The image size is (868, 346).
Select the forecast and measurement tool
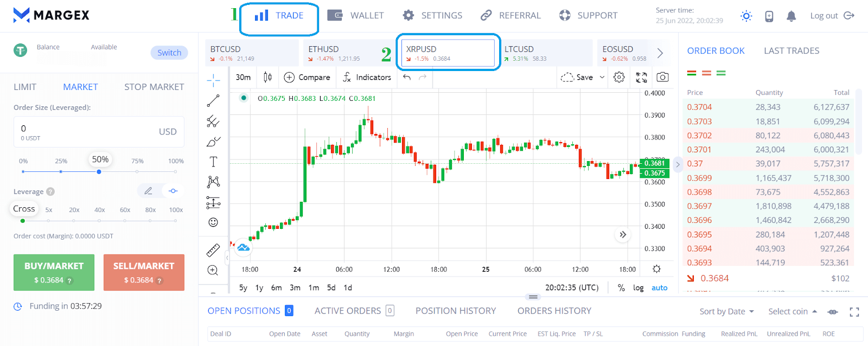point(213,202)
